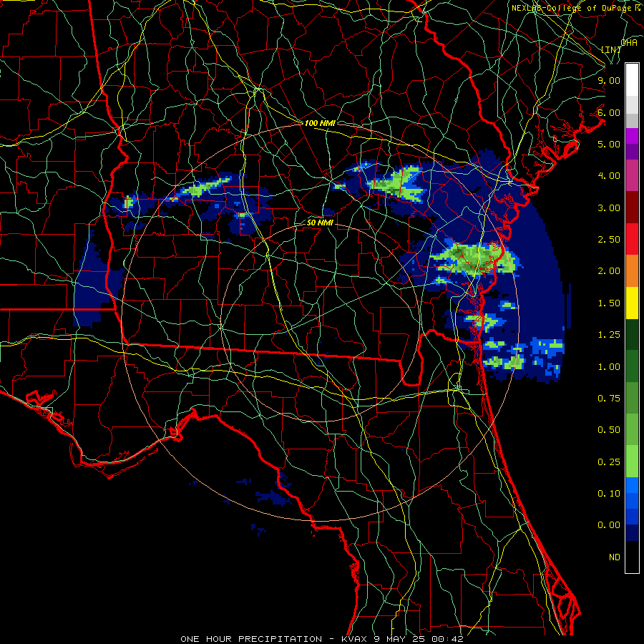Click the orange swatch in the color scale
The height and width of the screenshot is (644, 644).
click(x=632, y=271)
